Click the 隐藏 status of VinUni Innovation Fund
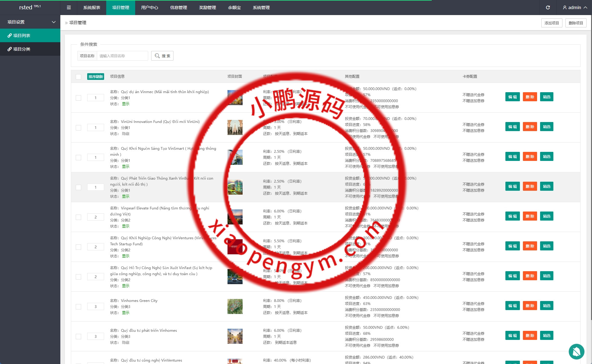This screenshot has height=364, width=592. (126, 133)
